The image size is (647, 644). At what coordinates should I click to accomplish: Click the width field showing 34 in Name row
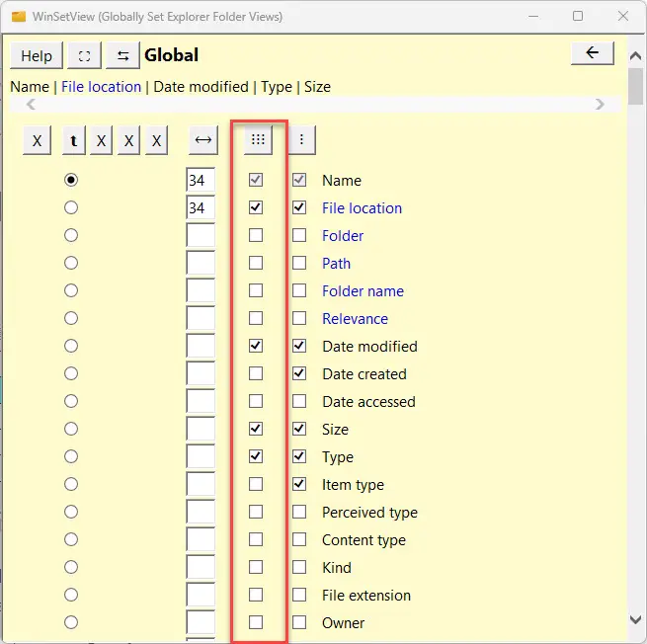pyautogui.click(x=201, y=180)
